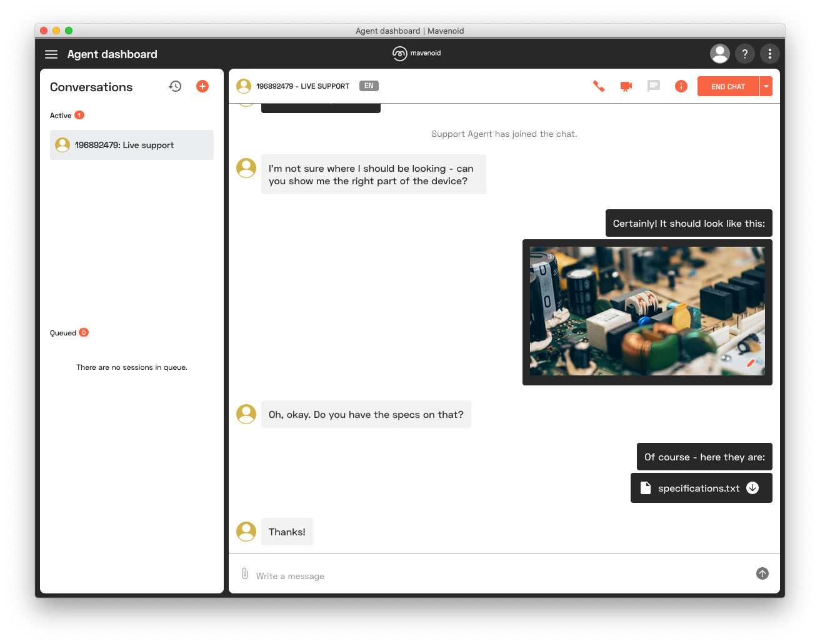Image resolution: width=820 pixels, height=644 pixels.
Task: Click 'Oh, okay. Do you have the specs' message
Action: pyautogui.click(x=366, y=414)
